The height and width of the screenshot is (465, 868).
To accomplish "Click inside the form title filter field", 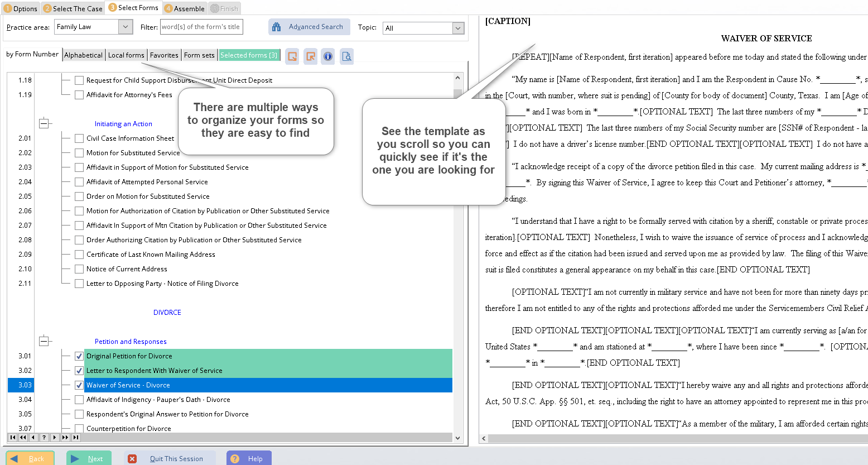I will (x=201, y=26).
